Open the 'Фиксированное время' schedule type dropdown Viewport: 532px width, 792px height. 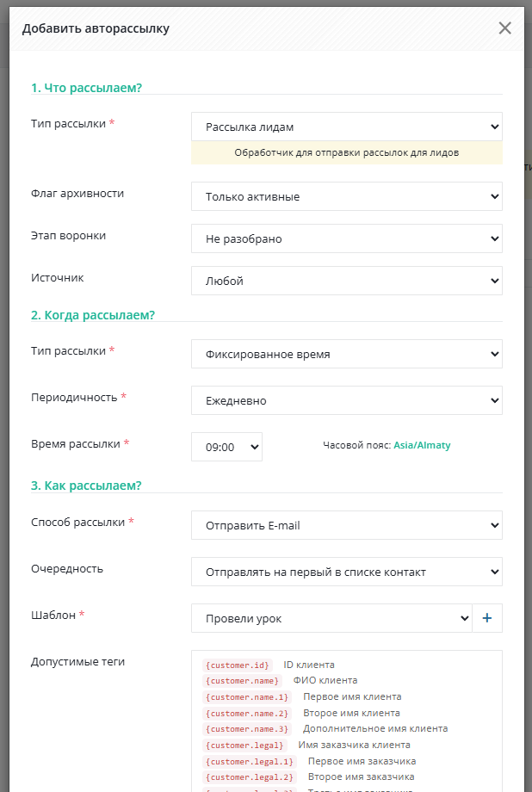pyautogui.click(x=346, y=354)
